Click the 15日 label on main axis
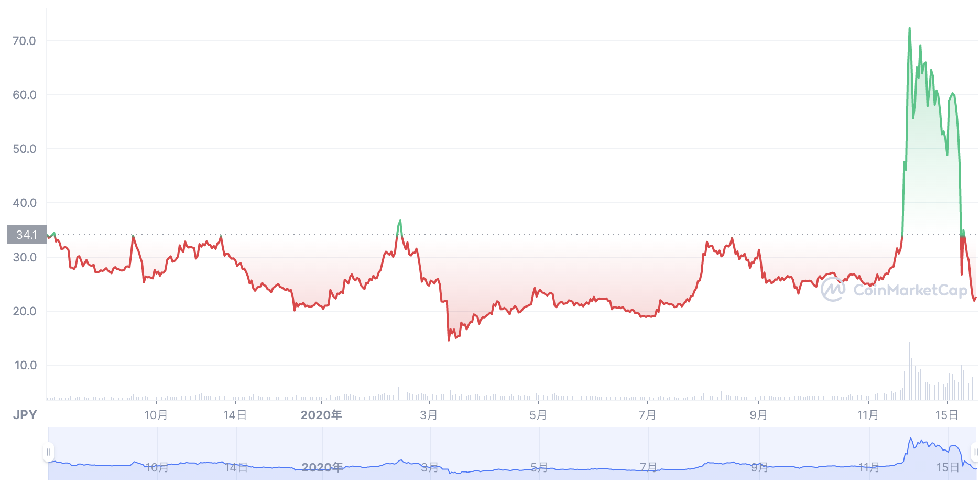The image size is (980, 483). pyautogui.click(x=947, y=415)
